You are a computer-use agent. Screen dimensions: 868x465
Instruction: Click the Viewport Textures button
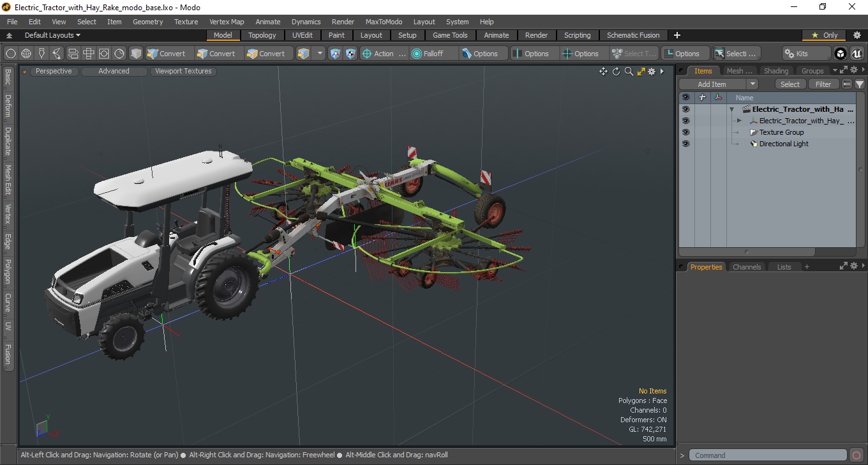tap(183, 72)
